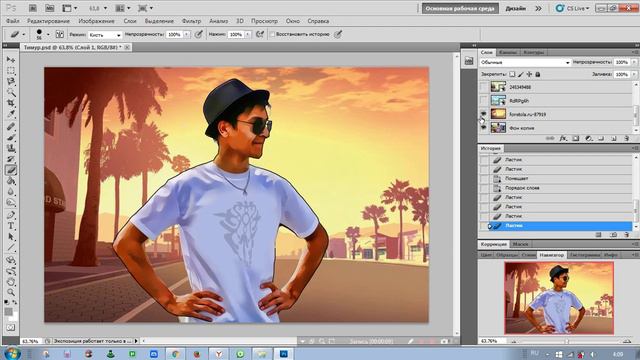Open brush preset picker arrow

pyautogui.click(x=48, y=34)
